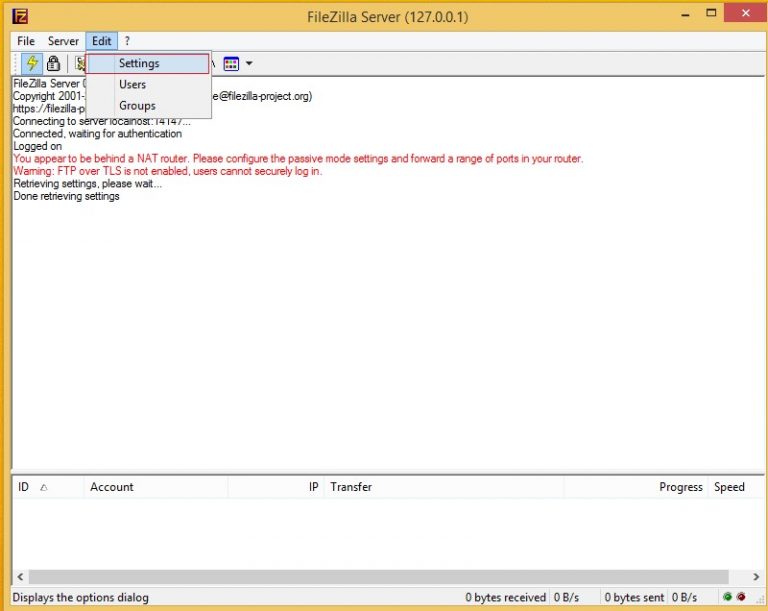768x611 pixels.
Task: Click the Speed column header
Action: pyautogui.click(x=729, y=487)
